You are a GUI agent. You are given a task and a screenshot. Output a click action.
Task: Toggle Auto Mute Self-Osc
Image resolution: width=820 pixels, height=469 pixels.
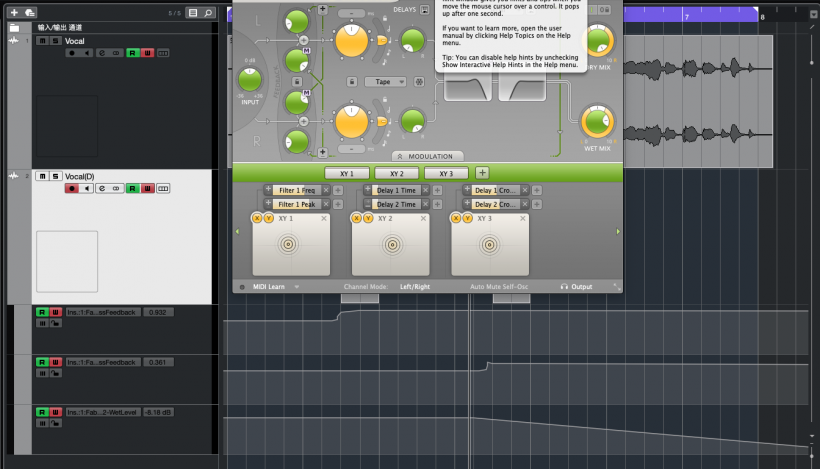(499, 287)
